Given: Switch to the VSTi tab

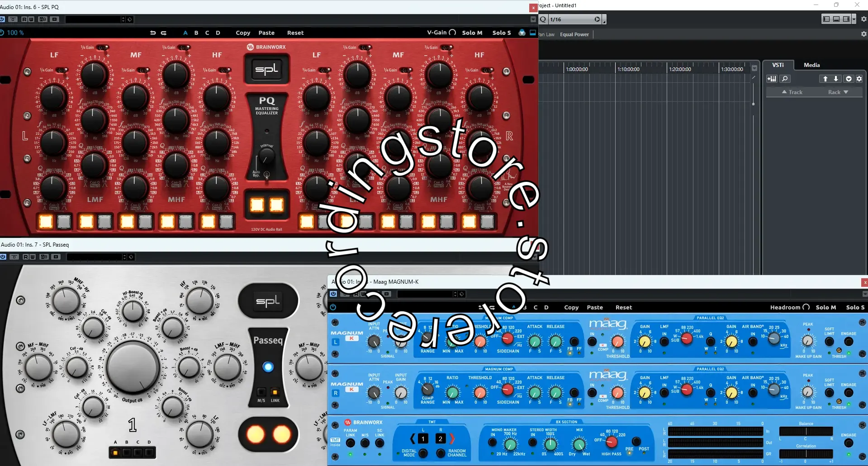Looking at the screenshot, I should coord(778,65).
